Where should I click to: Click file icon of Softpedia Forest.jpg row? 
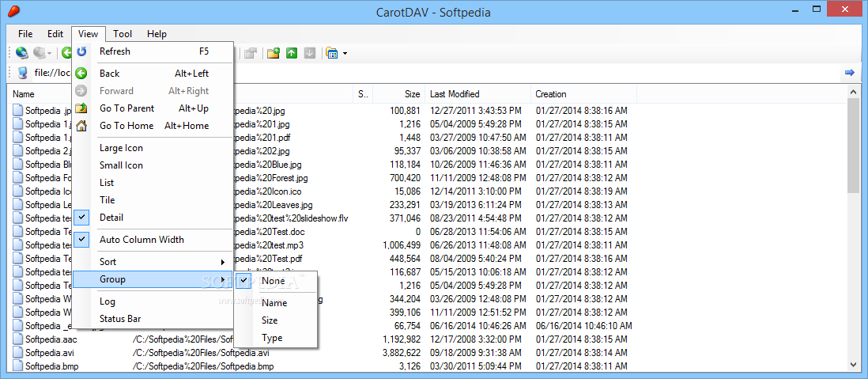pyautogui.click(x=17, y=177)
